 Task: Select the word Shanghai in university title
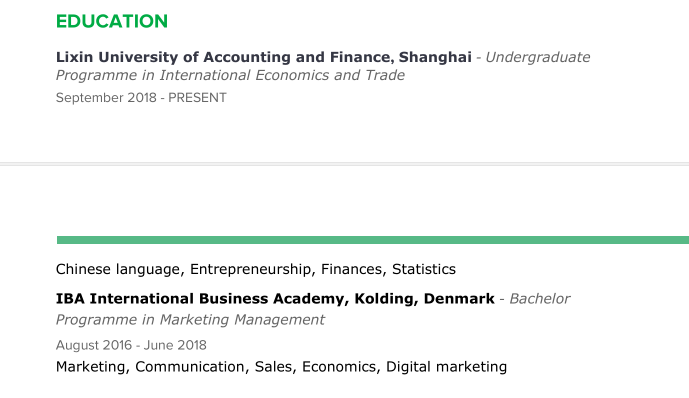(435, 57)
